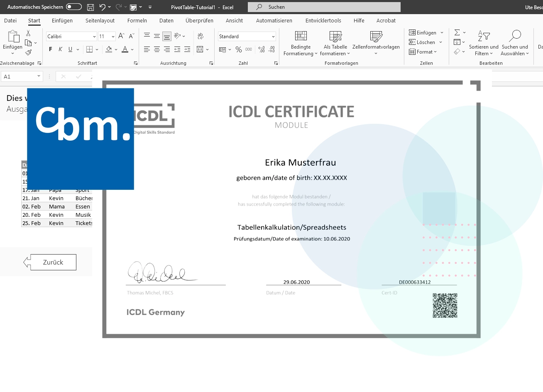Click the cell containing 21. Jan
This screenshot has height=392, width=543.
click(34, 198)
